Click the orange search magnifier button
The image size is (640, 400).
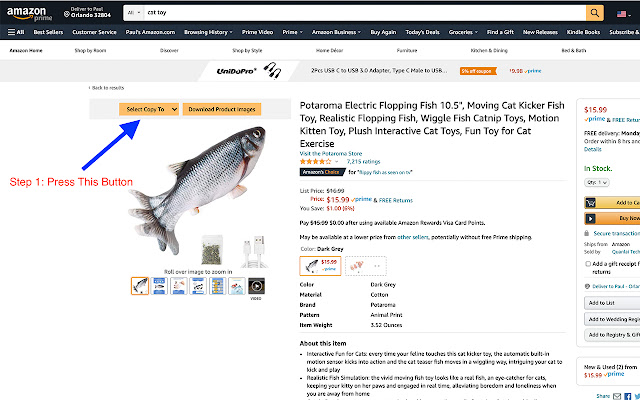click(x=595, y=13)
